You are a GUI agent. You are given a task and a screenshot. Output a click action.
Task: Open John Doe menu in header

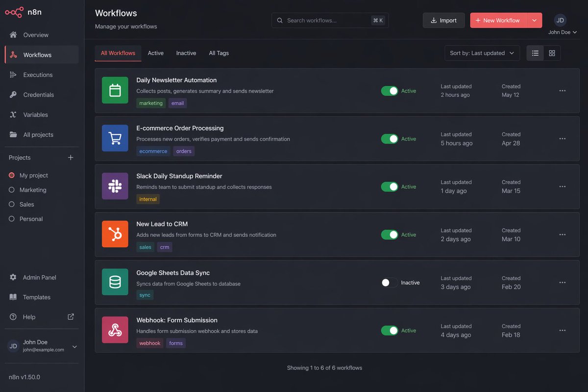click(563, 32)
